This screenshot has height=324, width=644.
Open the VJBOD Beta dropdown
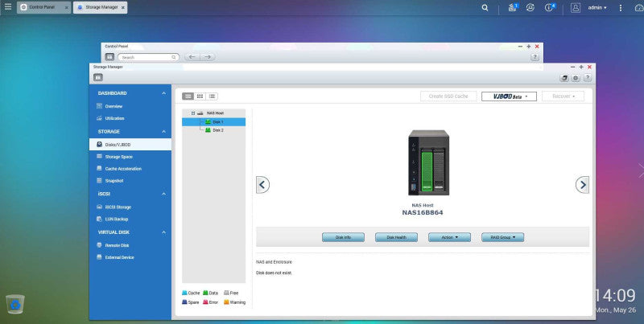tap(509, 96)
